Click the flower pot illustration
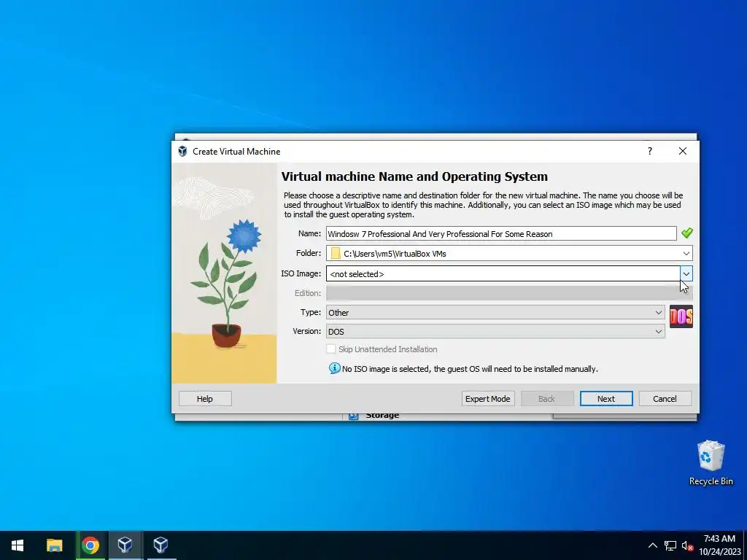The image size is (747, 560). 226,284
